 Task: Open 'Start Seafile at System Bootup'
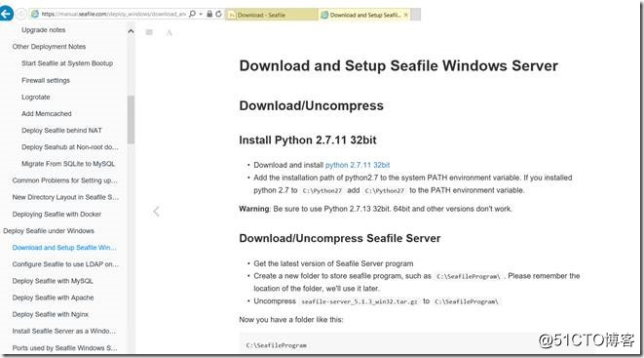[67, 63]
